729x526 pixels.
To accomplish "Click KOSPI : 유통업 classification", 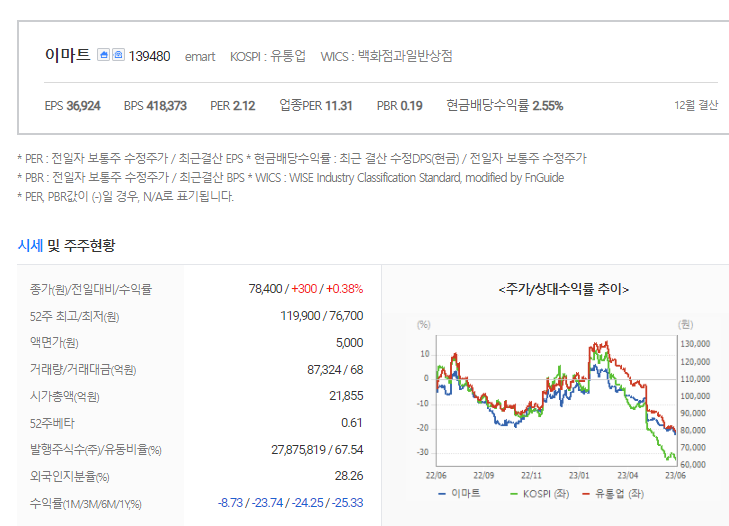I will tap(268, 56).
